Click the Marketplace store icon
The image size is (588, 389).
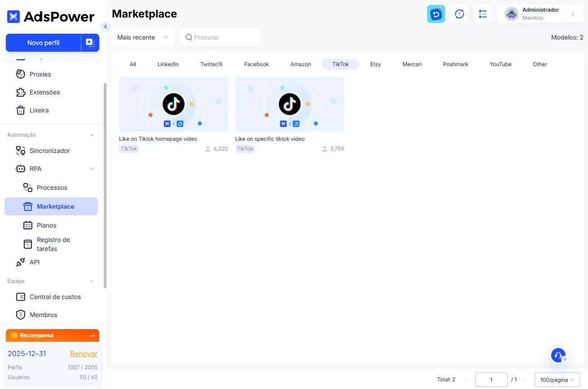(x=28, y=206)
